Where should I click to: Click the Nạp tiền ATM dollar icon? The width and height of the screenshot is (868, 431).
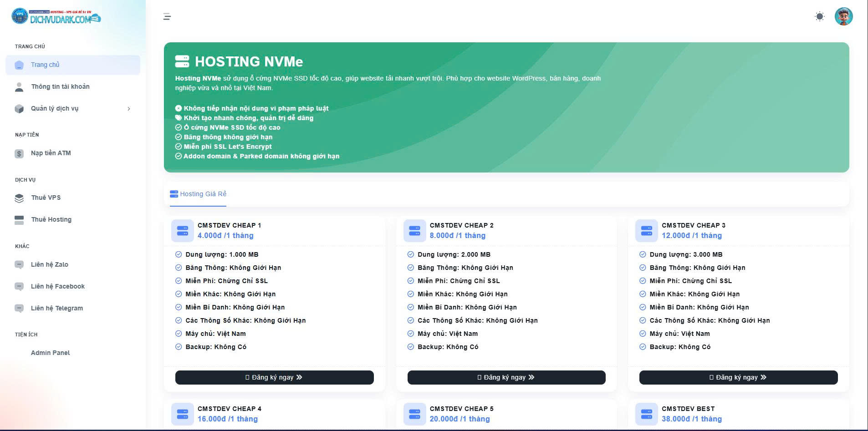[x=19, y=153]
